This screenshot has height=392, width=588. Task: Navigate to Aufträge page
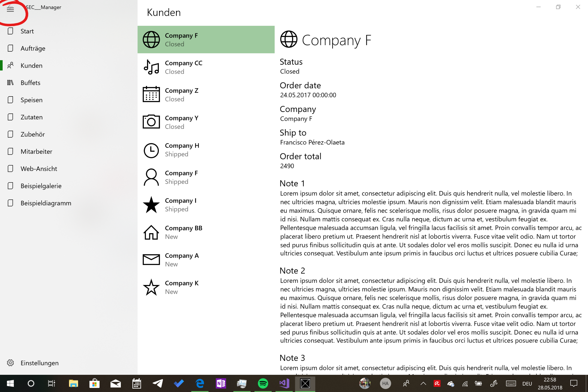coord(33,48)
